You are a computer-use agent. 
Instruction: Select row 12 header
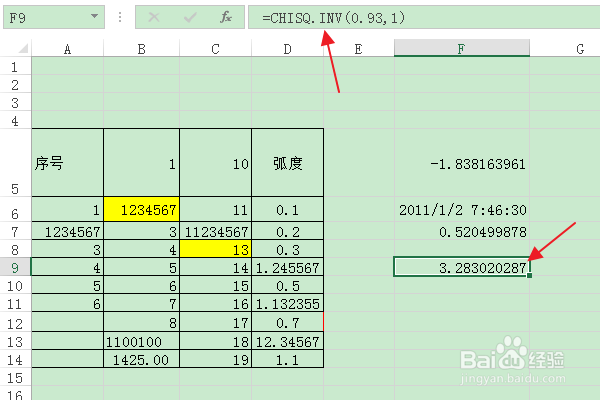click(x=15, y=322)
